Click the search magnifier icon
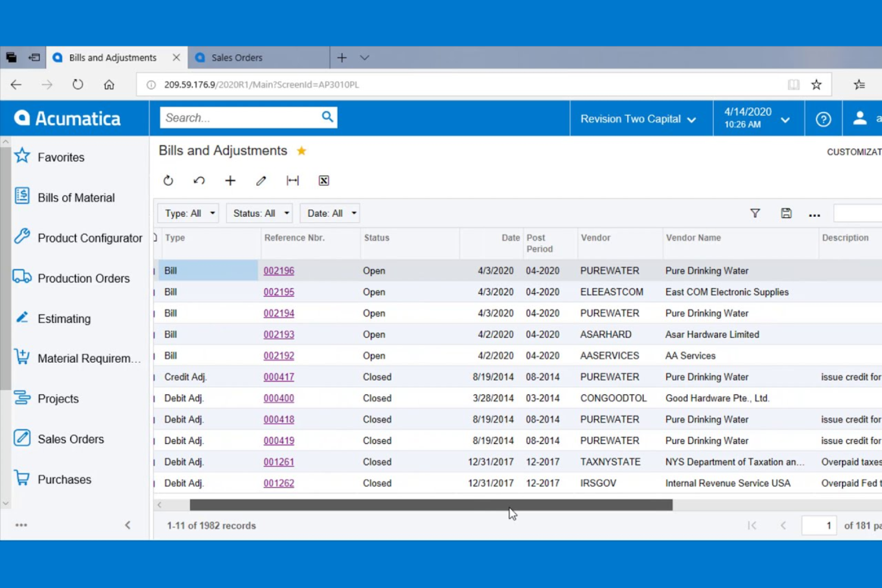The width and height of the screenshot is (882, 588). [327, 117]
